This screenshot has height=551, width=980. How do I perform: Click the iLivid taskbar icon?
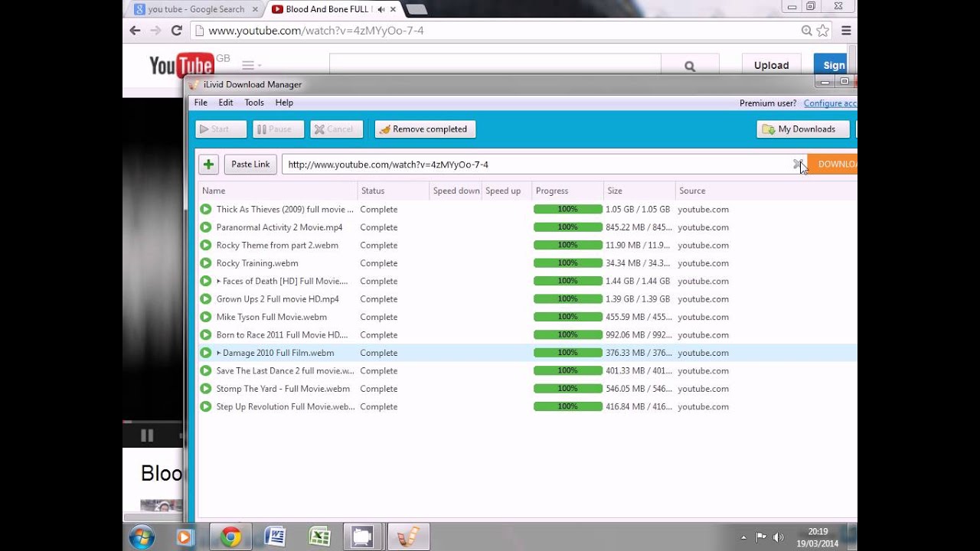click(x=408, y=536)
